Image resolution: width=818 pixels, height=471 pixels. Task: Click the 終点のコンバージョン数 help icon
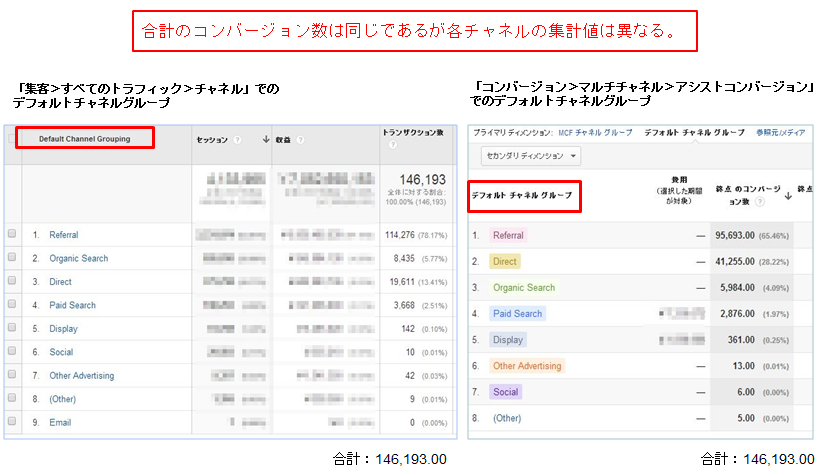click(761, 201)
